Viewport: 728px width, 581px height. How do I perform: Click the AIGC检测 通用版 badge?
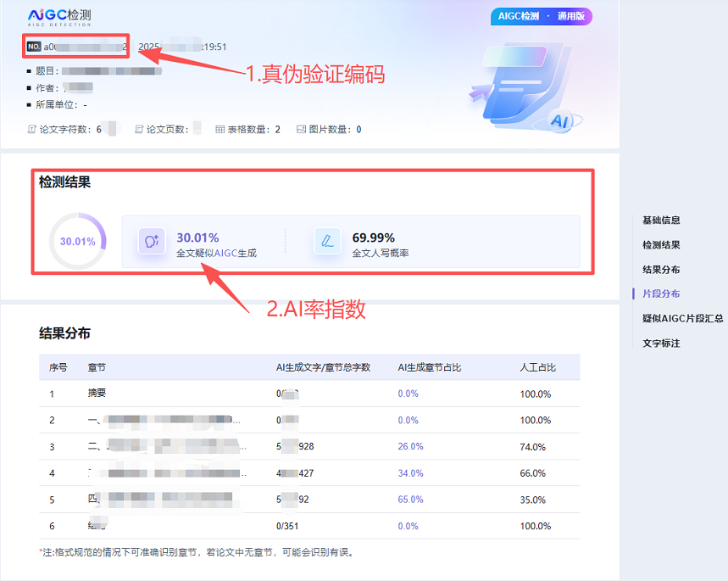541,16
